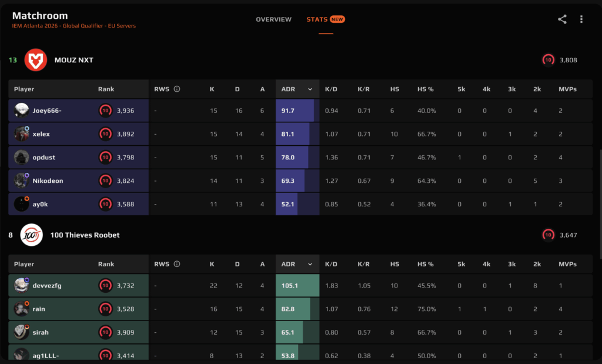This screenshot has width=602, height=364.
Task: Click sirah level 10 rank badge
Action: 106,332
